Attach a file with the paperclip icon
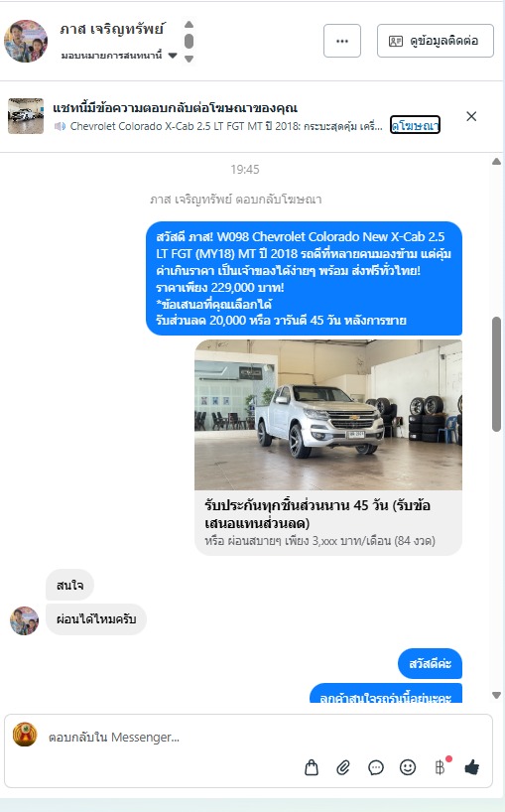The height and width of the screenshot is (812, 505). (343, 767)
